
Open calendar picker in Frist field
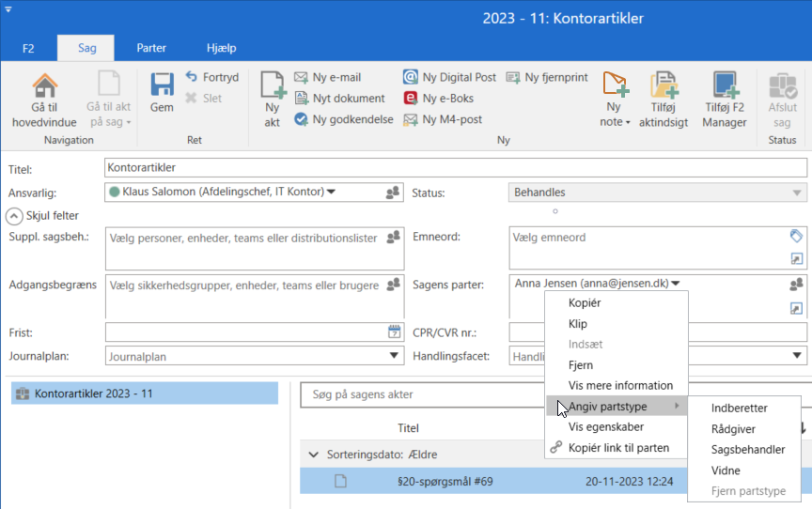395,332
